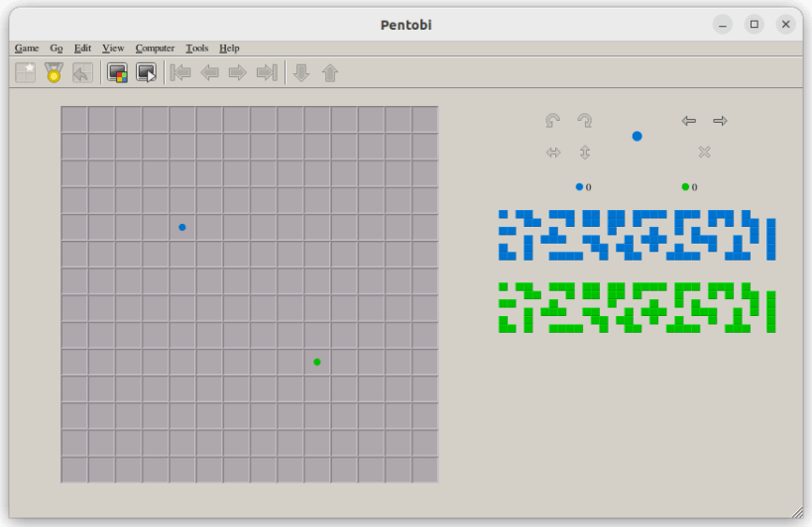The image size is (812, 527).
Task: Open the Edit menu
Action: click(x=82, y=49)
